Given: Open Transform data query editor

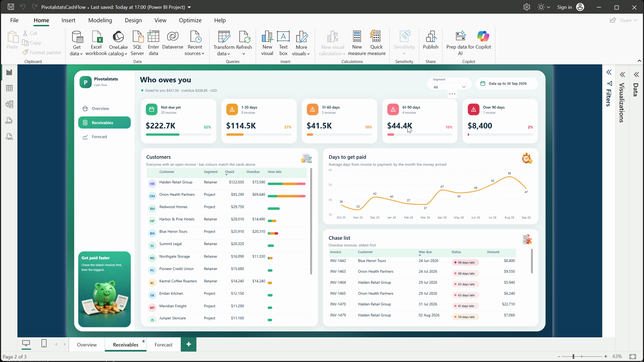Looking at the screenshot, I should [224, 43].
